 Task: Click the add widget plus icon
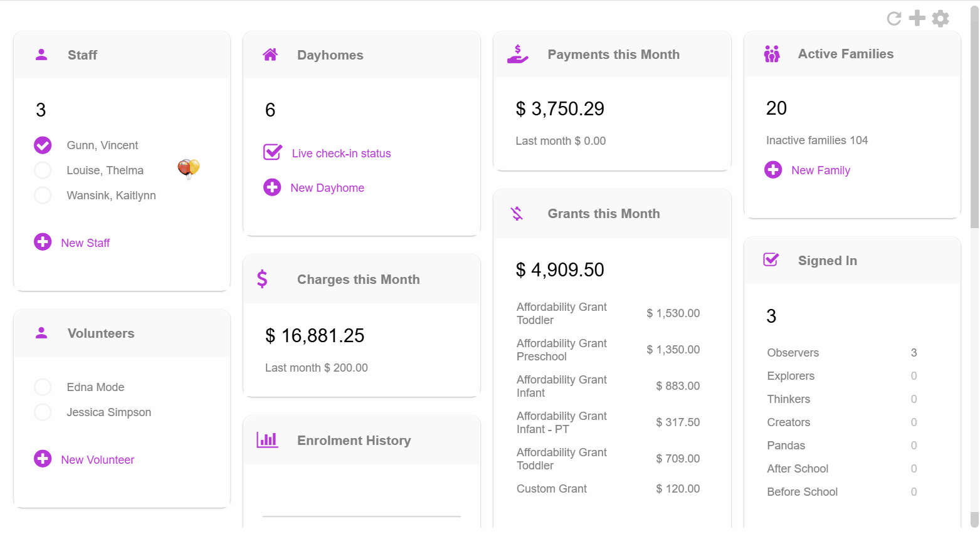pos(917,18)
